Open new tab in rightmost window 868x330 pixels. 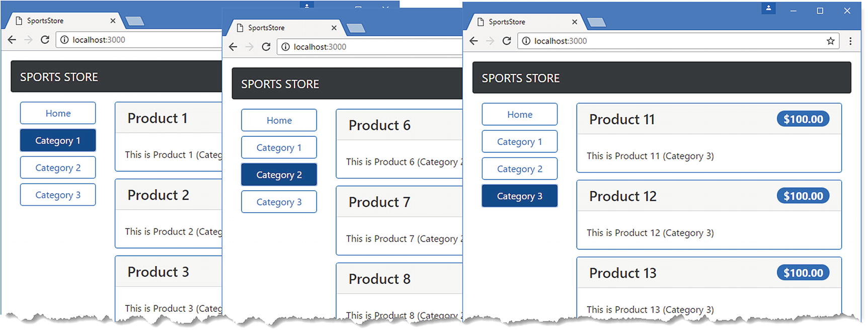point(596,22)
